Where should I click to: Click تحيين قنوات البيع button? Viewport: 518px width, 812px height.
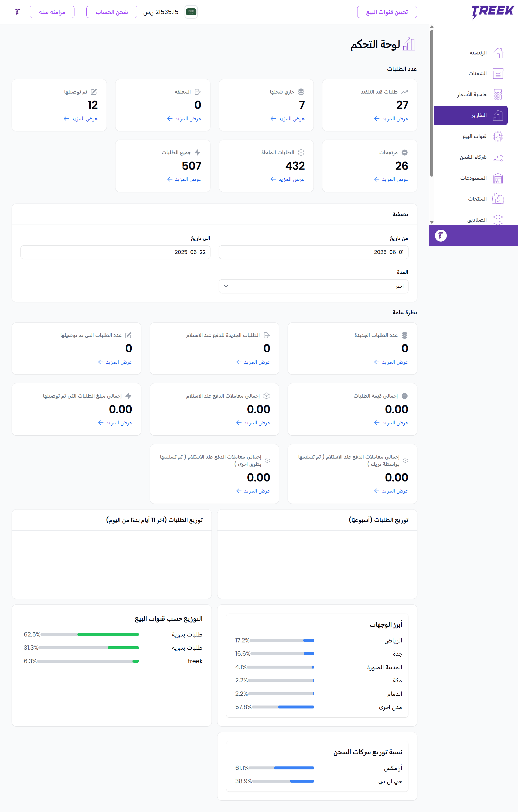[x=387, y=12]
